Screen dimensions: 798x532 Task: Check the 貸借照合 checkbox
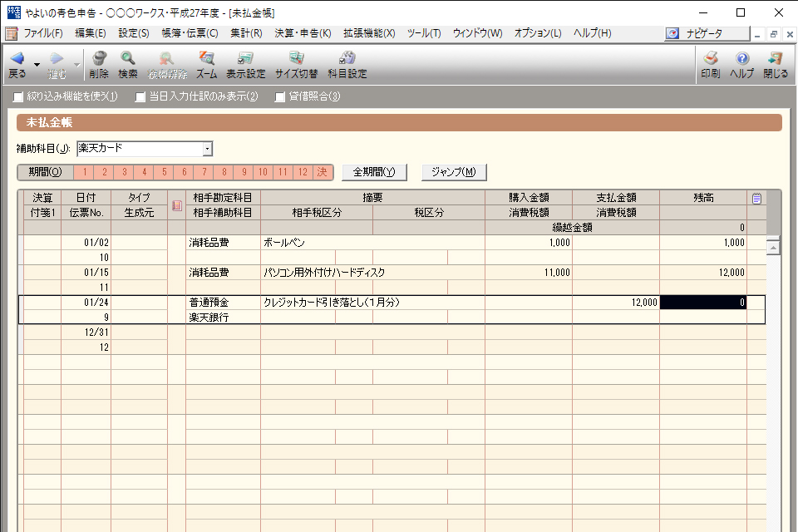click(280, 96)
